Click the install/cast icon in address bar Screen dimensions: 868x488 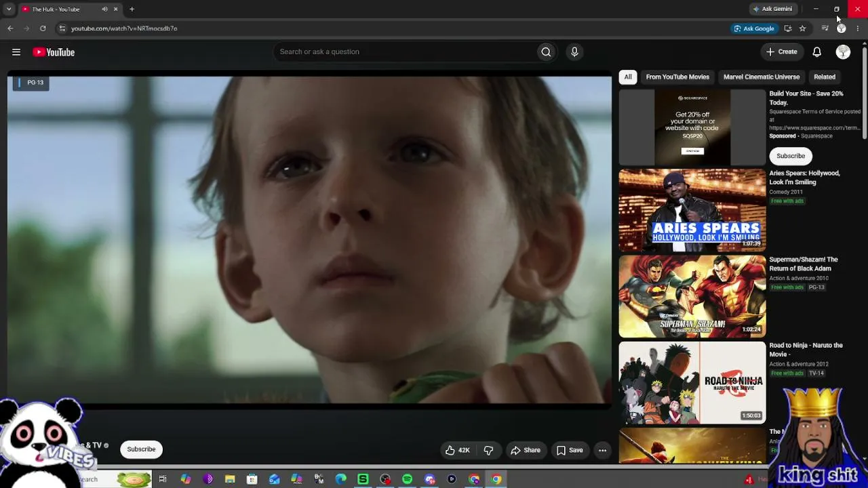point(787,28)
